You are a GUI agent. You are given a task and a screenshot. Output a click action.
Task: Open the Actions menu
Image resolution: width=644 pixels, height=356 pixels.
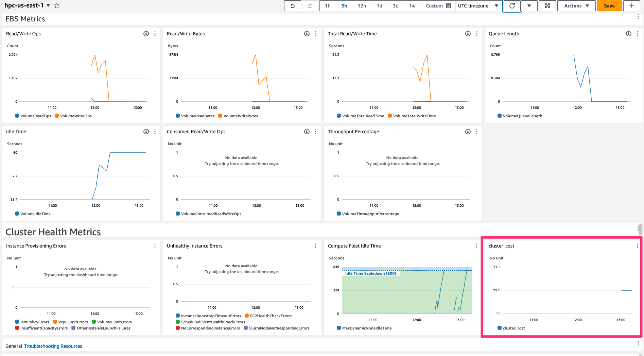576,6
